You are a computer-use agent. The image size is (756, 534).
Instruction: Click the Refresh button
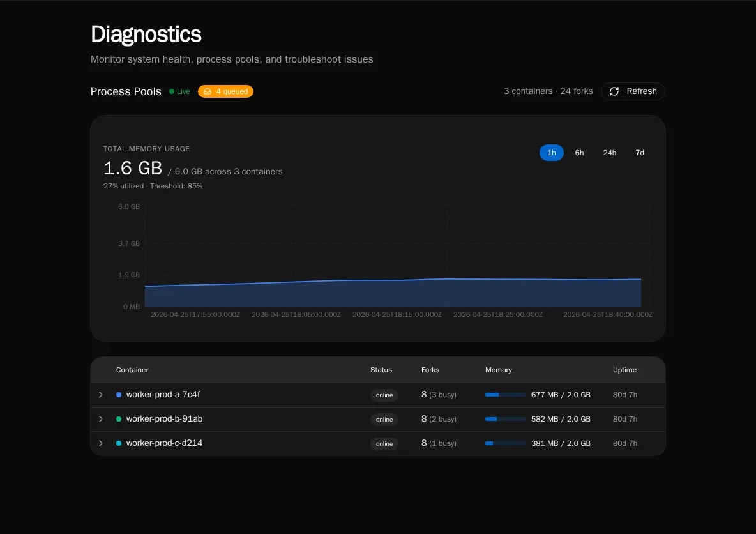point(633,91)
